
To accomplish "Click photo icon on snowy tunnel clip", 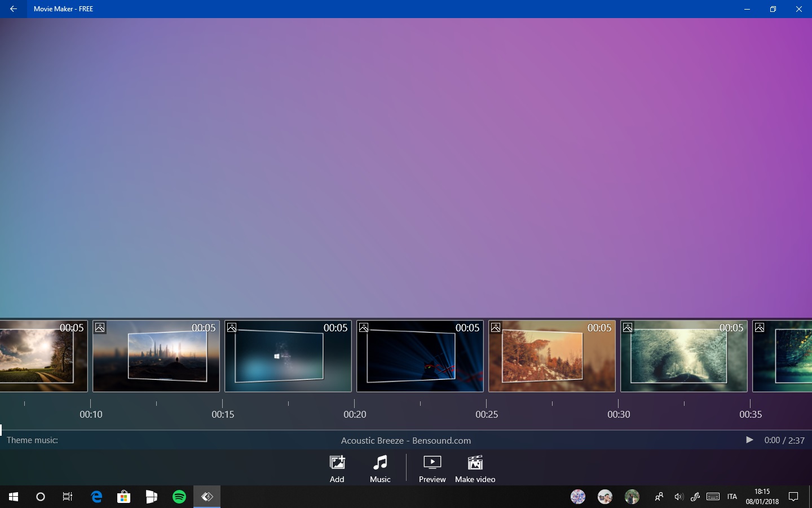I will click(x=628, y=327).
